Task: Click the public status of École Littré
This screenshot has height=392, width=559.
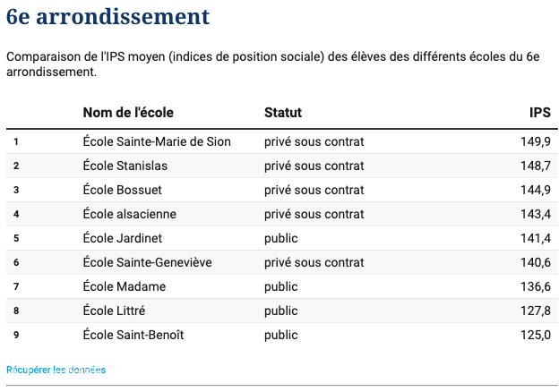Action: pos(281,311)
